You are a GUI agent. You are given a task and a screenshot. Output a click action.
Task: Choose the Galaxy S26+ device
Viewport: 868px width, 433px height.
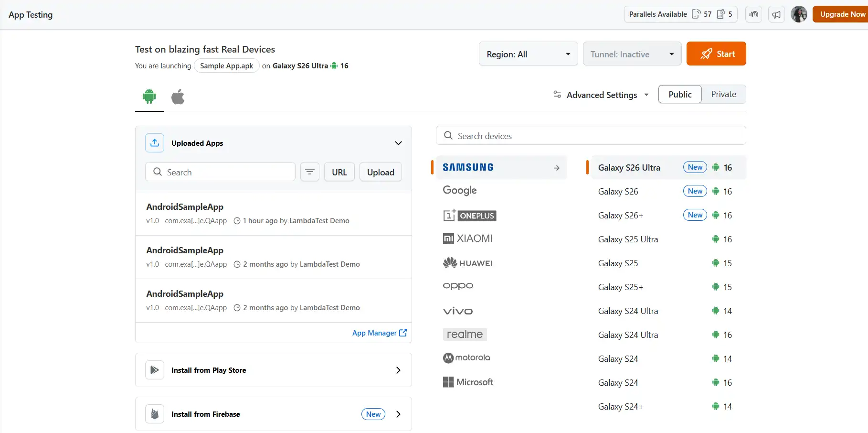pos(668,215)
